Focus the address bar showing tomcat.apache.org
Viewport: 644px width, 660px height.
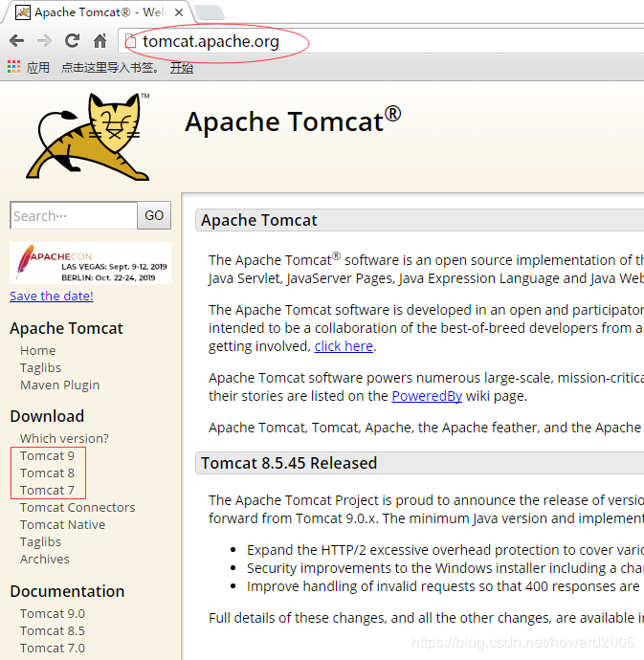(x=379, y=41)
